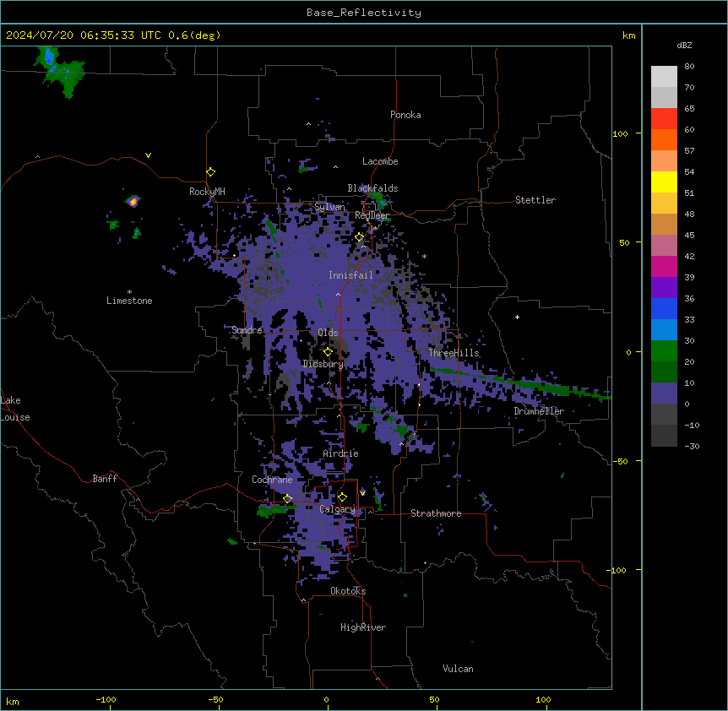Click the -50 tick on the horizontal axis

click(216, 699)
